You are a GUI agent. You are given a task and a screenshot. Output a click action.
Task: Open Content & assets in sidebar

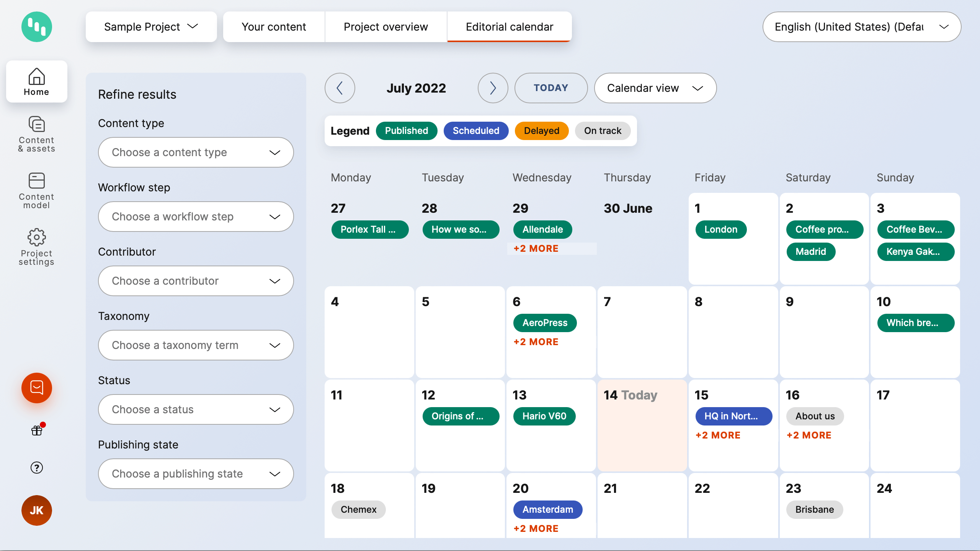click(37, 134)
